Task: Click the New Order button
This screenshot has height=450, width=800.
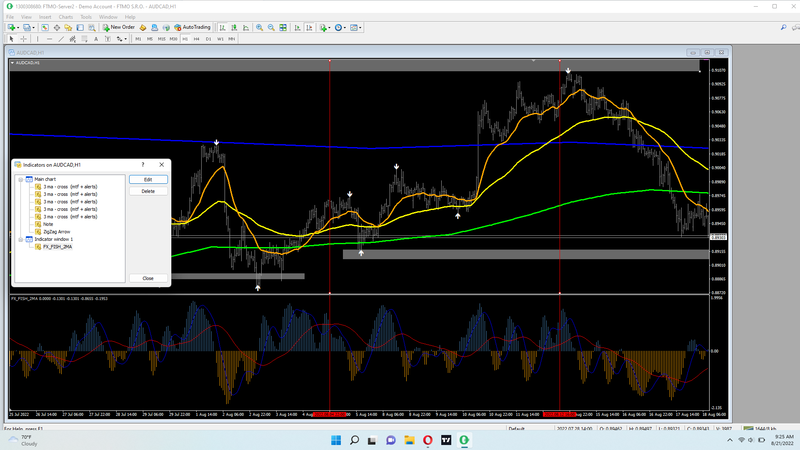Action: coord(119,28)
